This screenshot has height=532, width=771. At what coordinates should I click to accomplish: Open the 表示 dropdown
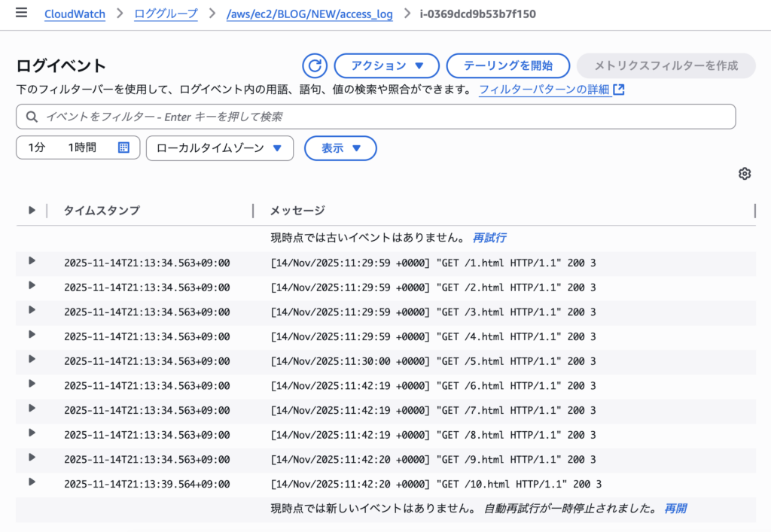[x=340, y=148]
